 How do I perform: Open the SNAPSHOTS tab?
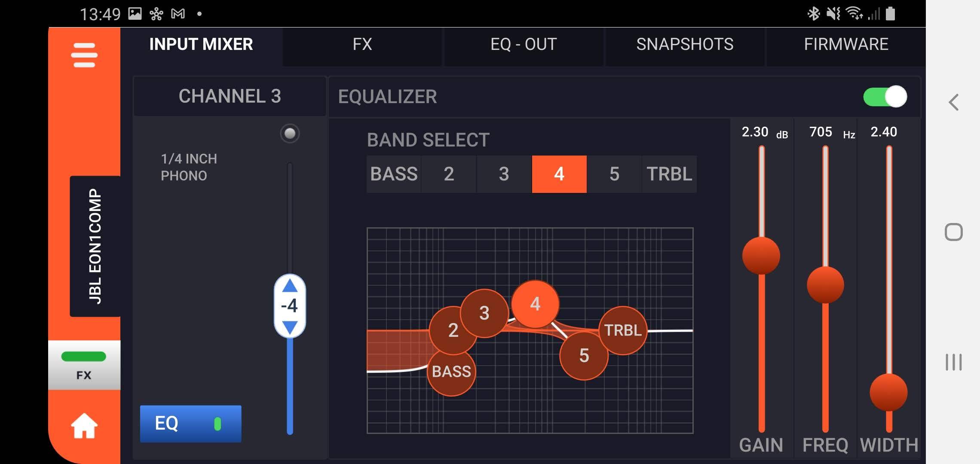685,44
